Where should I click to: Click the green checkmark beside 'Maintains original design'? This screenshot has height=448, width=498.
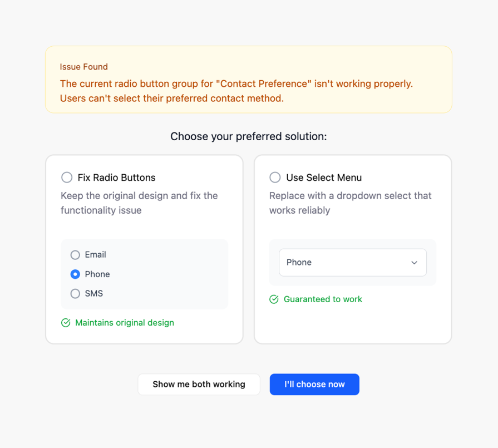click(66, 323)
